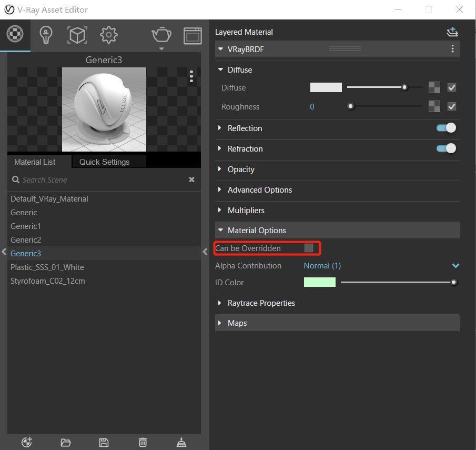This screenshot has height=450, width=476.
Task: Expand the Reflection section
Action: (220, 128)
